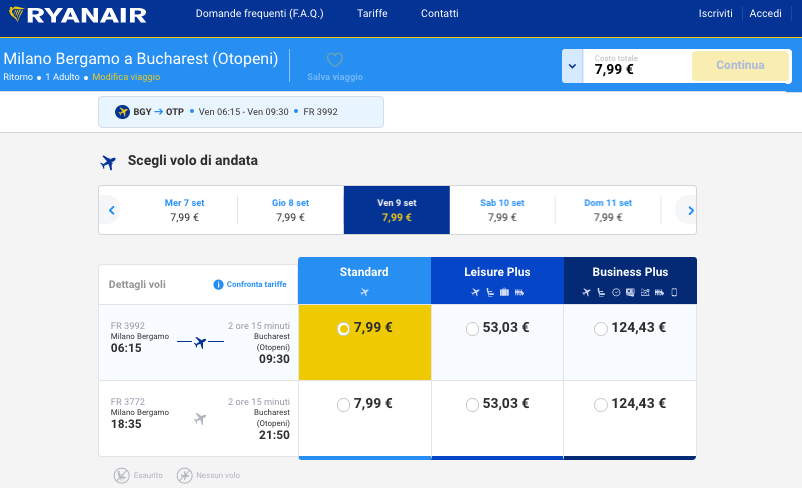Click the Salva viaggio label
Image resolution: width=802 pixels, height=488 pixels.
(335, 77)
